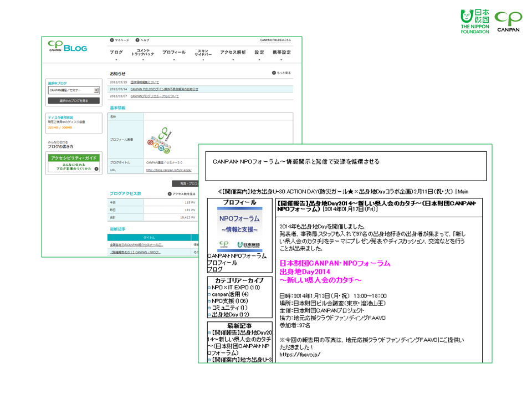Open the CANPAN FIELDSログイン notice link

164,89
